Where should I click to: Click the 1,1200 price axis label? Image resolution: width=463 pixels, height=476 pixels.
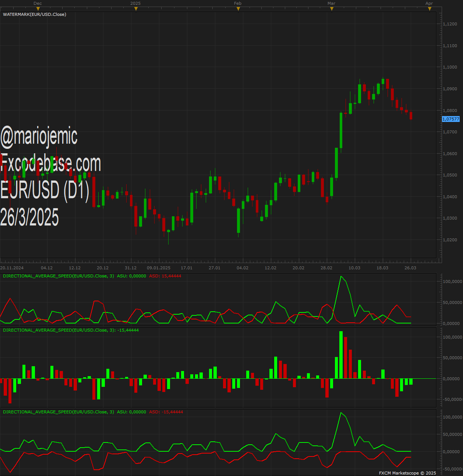(450, 24)
